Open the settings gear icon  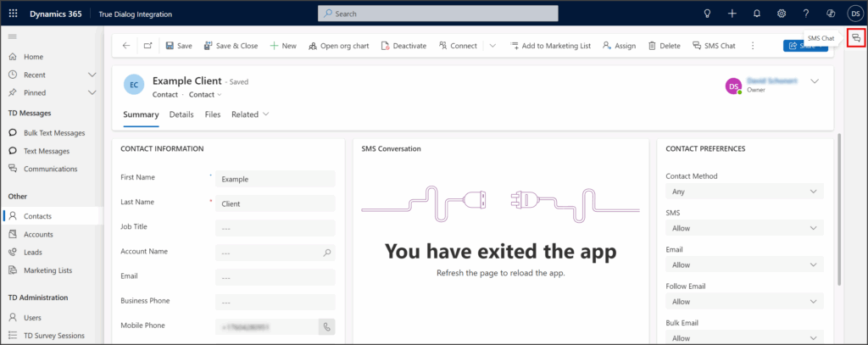coord(782,14)
